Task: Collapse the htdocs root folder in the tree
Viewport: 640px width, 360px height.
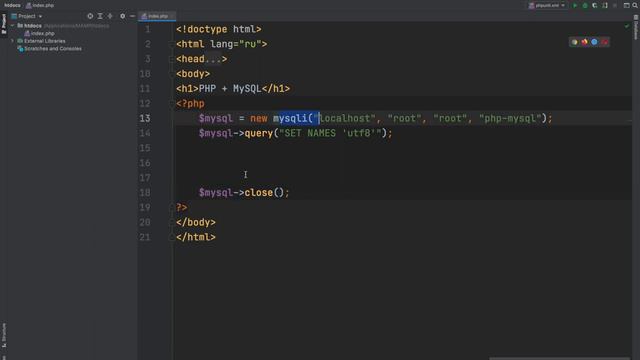Action: (x=12, y=25)
